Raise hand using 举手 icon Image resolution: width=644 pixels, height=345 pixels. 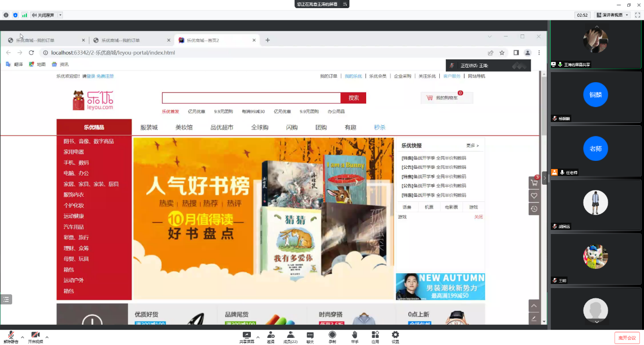tap(355, 337)
